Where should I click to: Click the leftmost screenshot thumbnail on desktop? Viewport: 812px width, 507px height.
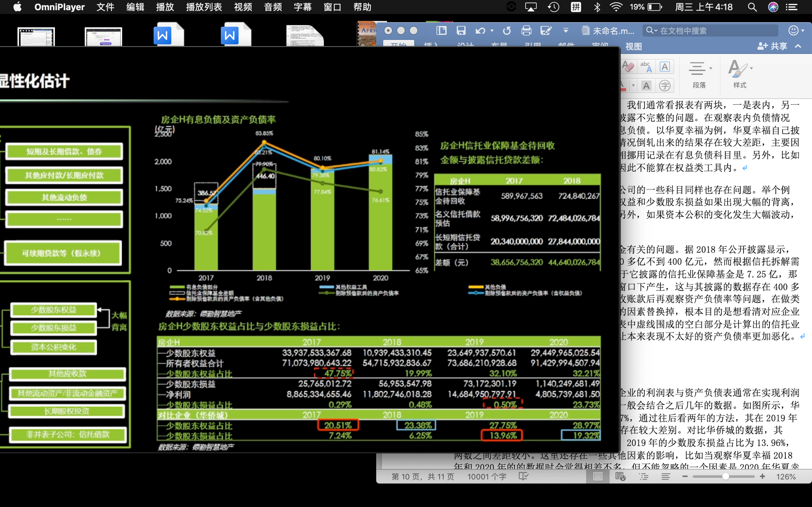(x=36, y=36)
